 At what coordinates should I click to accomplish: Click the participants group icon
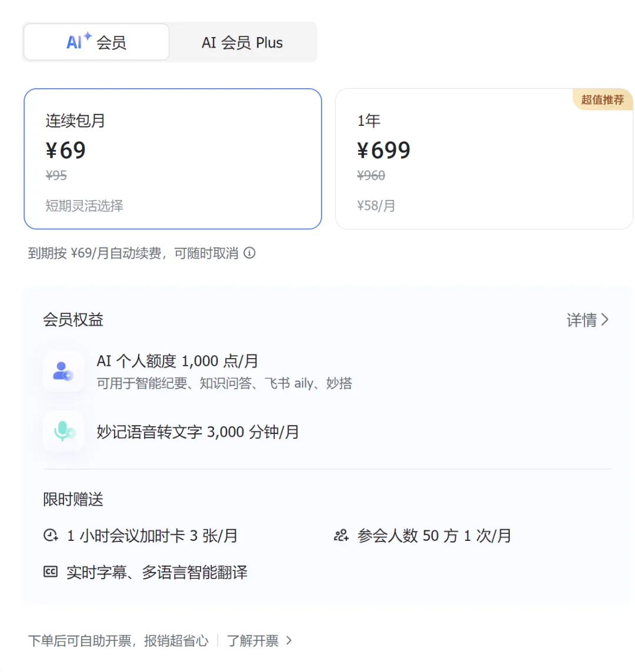(341, 536)
